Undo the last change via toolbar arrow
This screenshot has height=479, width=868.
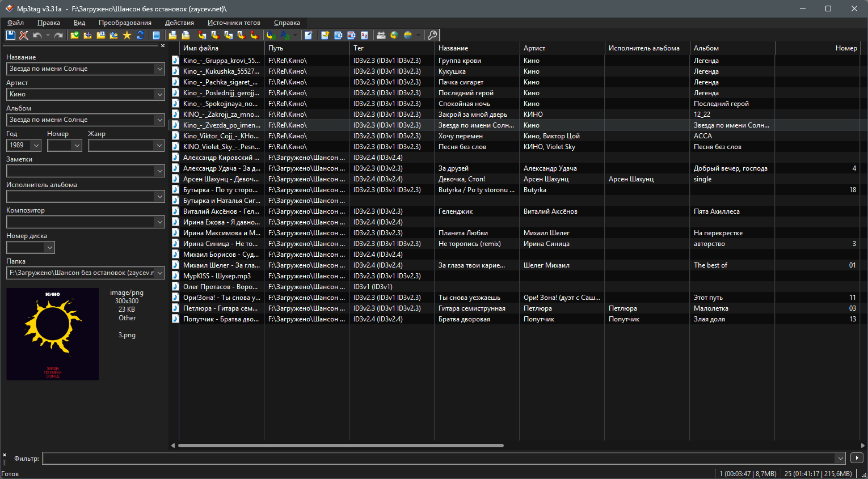point(37,35)
